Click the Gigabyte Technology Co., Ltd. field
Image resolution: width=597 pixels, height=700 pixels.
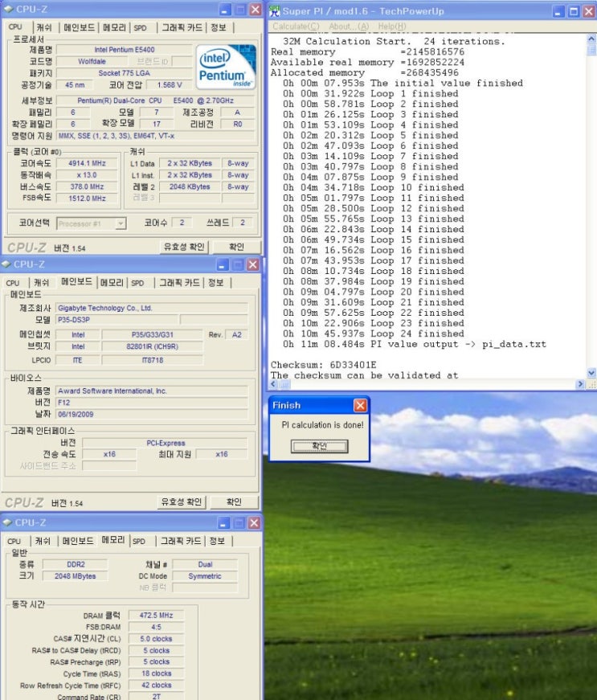(x=152, y=308)
